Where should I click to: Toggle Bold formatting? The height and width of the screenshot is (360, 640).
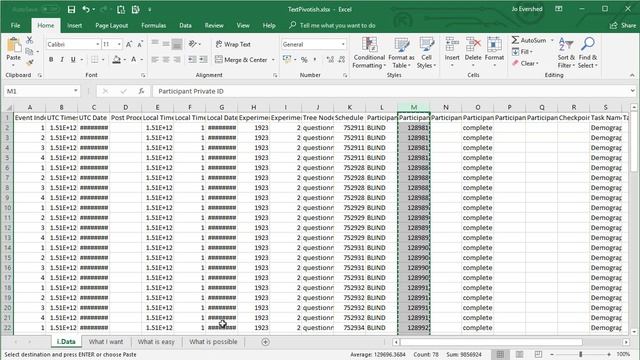[x=51, y=60]
